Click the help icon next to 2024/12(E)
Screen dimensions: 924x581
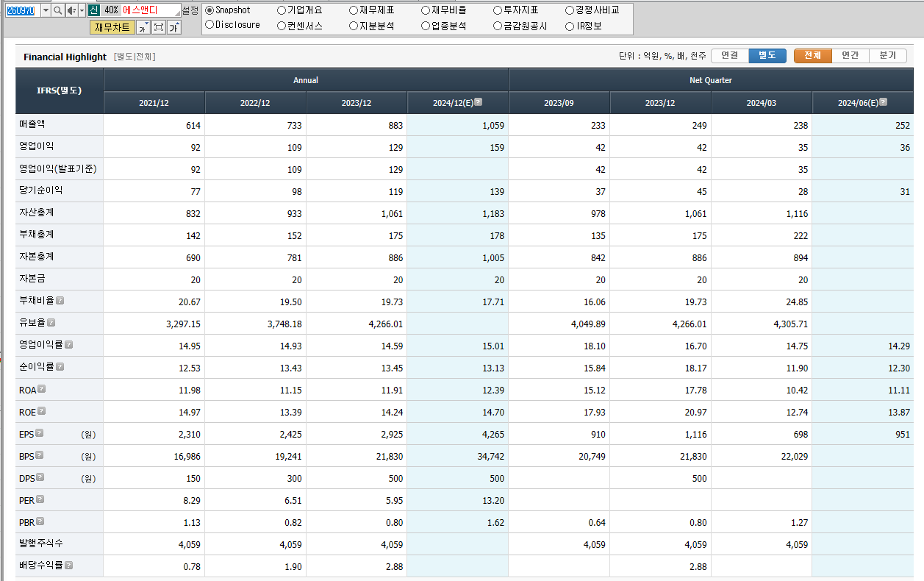(479, 102)
